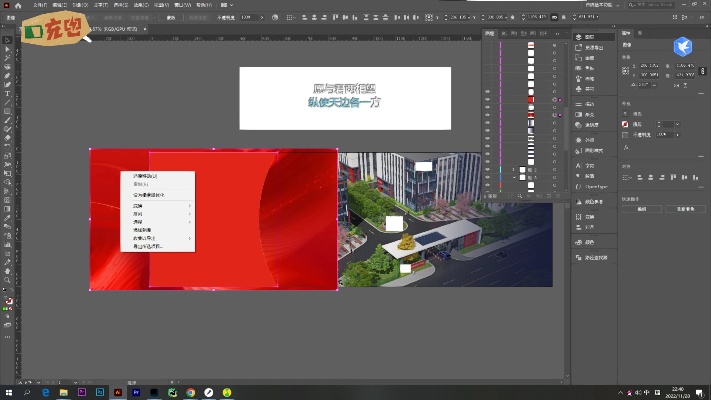Select the Magic Wand tool

tap(7, 58)
